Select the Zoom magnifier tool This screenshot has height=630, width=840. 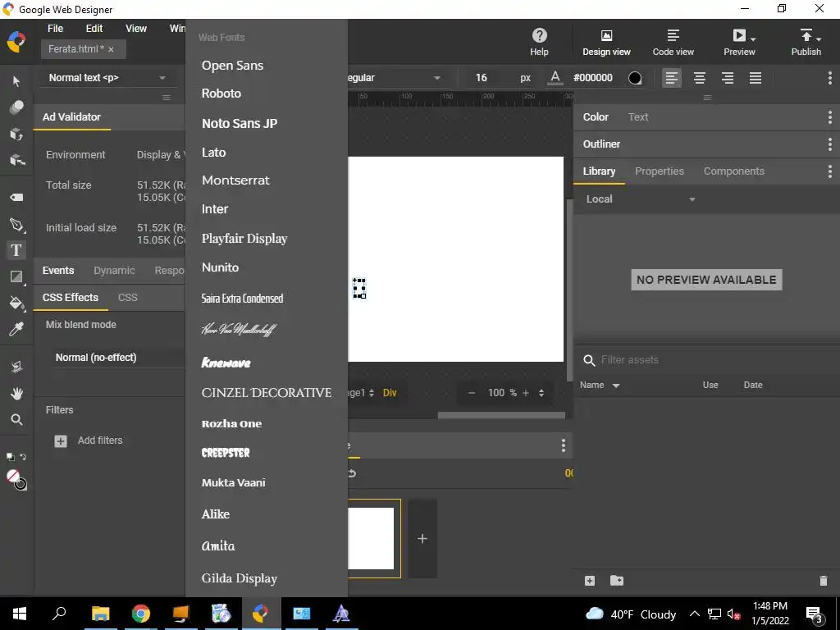tap(16, 419)
